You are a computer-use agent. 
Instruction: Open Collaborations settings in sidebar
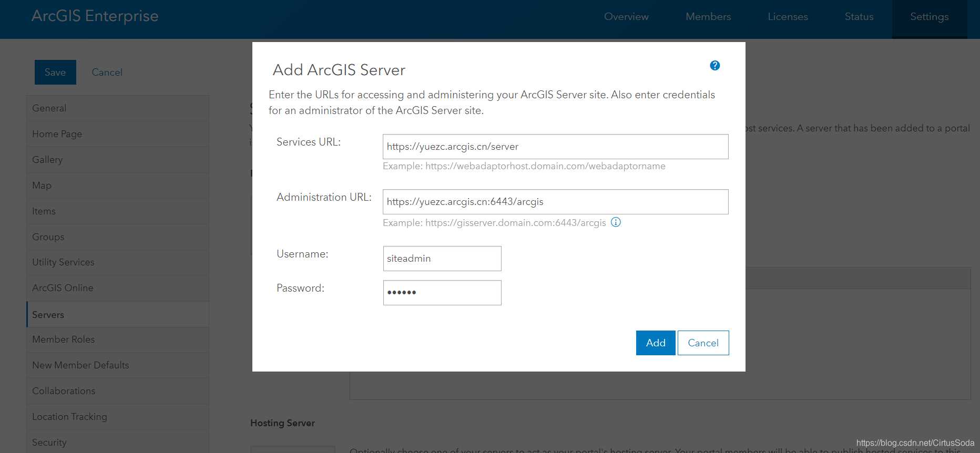tap(118, 391)
